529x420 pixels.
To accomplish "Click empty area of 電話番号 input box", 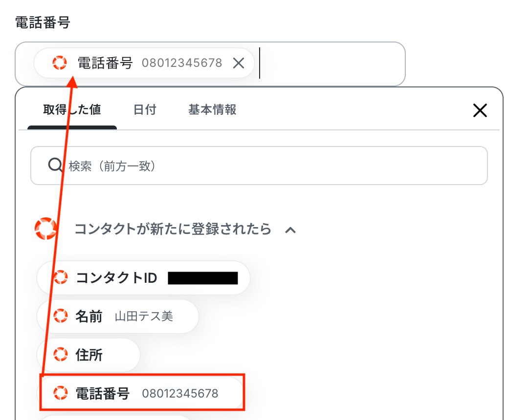I will coord(332,63).
